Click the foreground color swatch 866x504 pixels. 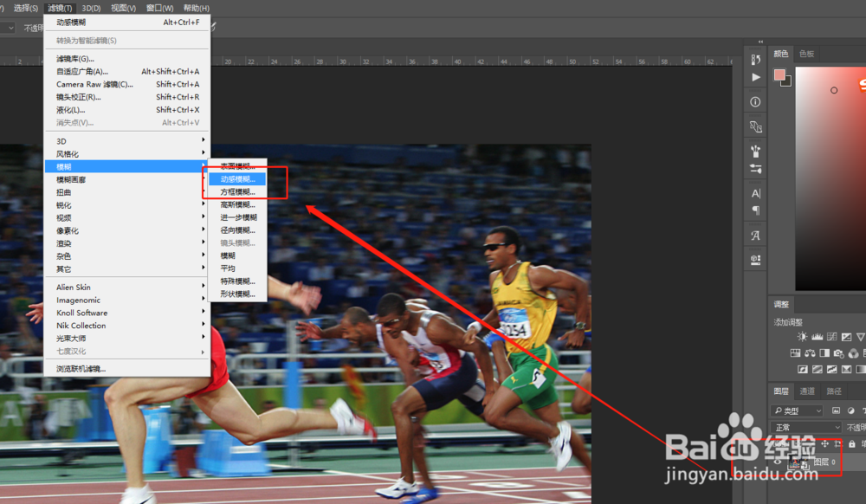click(x=779, y=75)
